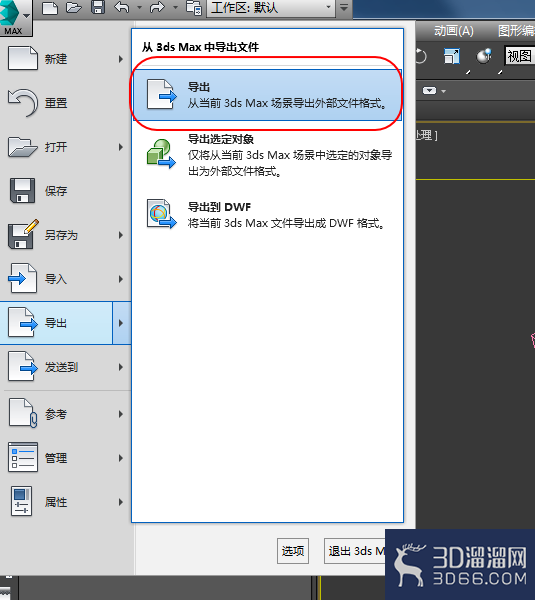
Task: Click the 保存 floppy disk icon in menu
Action: pyautogui.click(x=22, y=191)
